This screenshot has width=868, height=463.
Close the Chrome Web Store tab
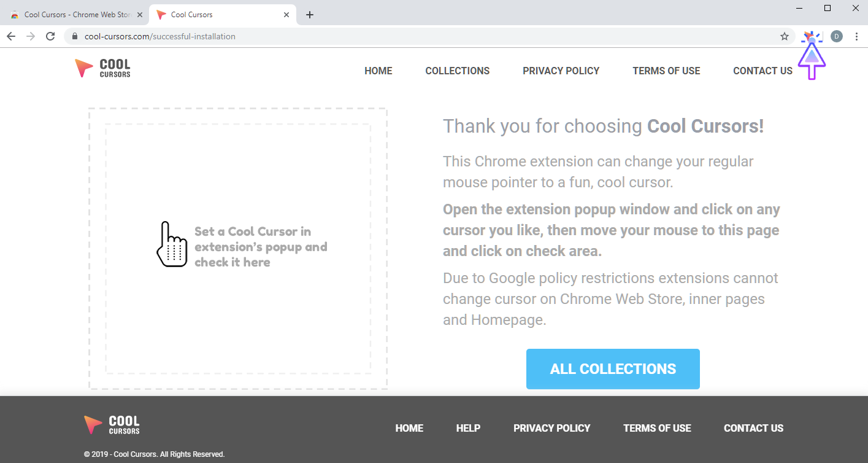click(139, 15)
